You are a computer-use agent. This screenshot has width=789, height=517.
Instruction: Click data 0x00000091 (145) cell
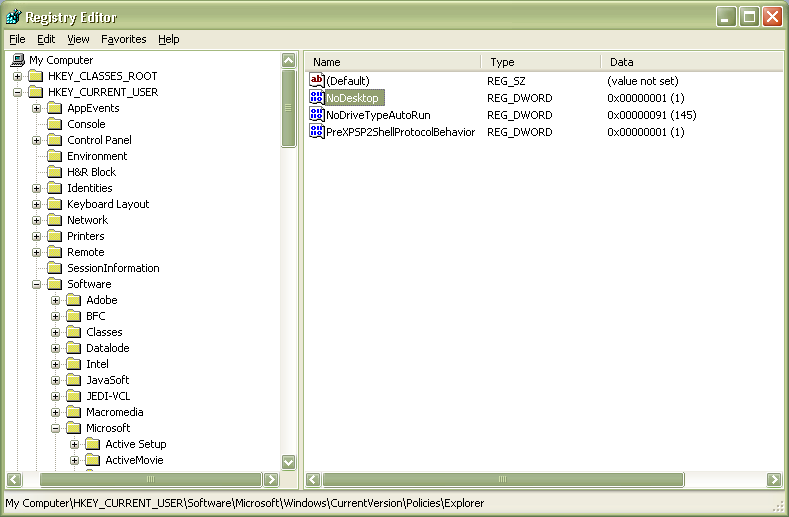(652, 115)
